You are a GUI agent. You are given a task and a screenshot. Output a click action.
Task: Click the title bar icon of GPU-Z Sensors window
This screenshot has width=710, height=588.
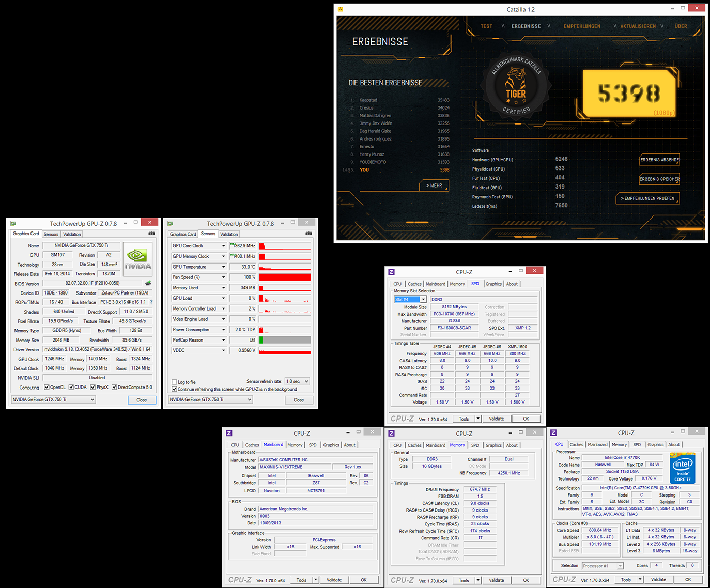tap(170, 224)
